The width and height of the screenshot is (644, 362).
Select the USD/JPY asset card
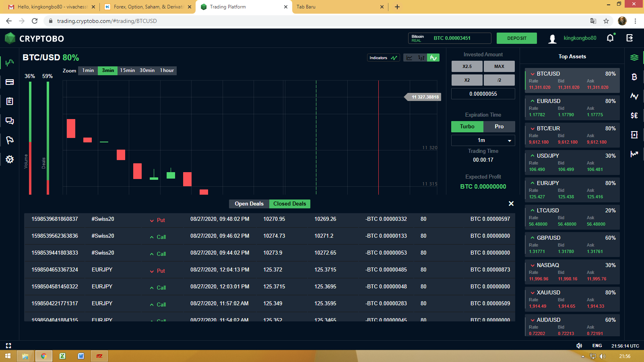[x=572, y=163]
